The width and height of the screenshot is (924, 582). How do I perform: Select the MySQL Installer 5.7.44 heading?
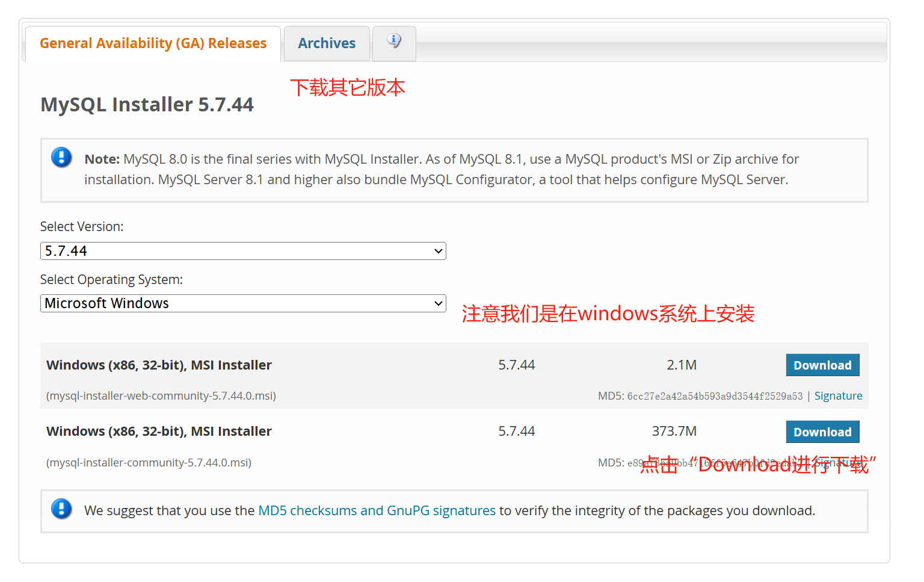click(147, 104)
